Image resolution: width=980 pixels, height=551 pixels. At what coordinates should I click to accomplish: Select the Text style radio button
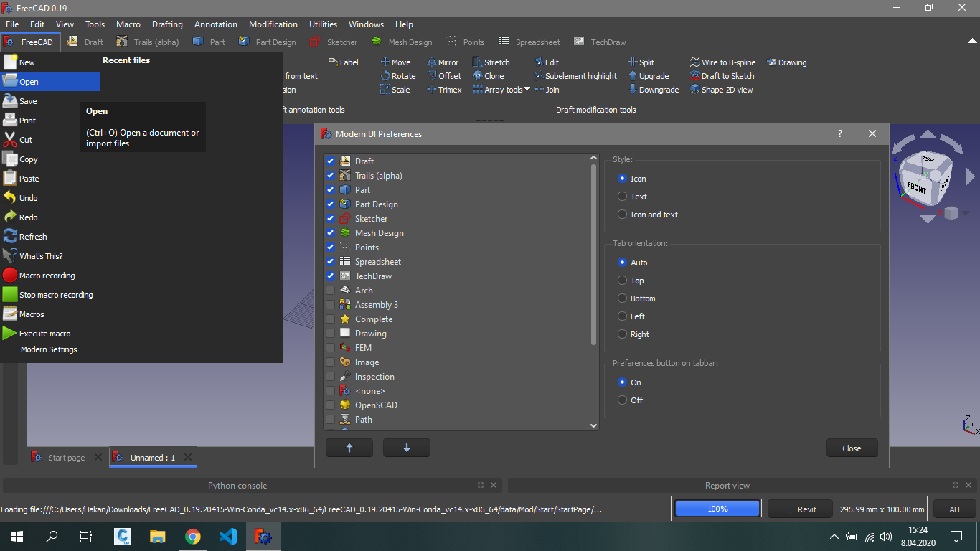coord(623,197)
